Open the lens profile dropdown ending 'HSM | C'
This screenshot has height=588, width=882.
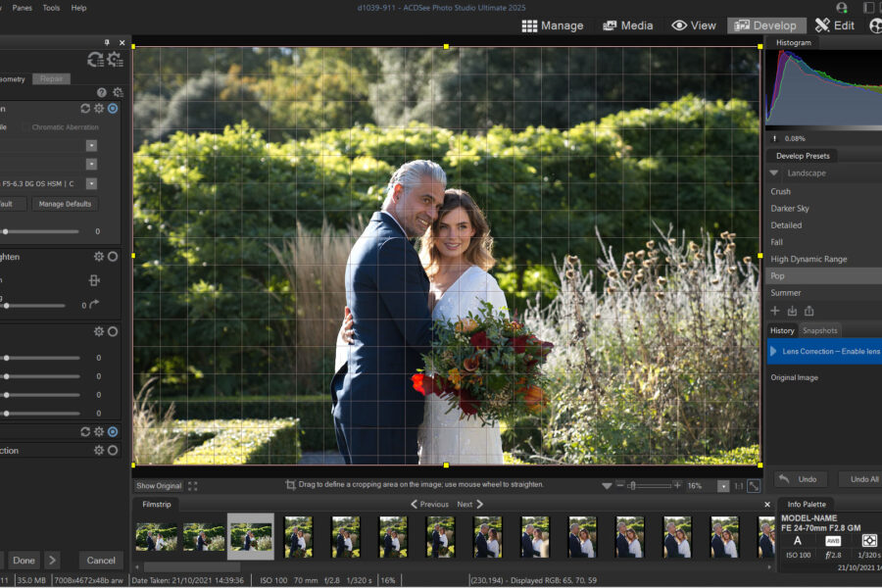91,183
